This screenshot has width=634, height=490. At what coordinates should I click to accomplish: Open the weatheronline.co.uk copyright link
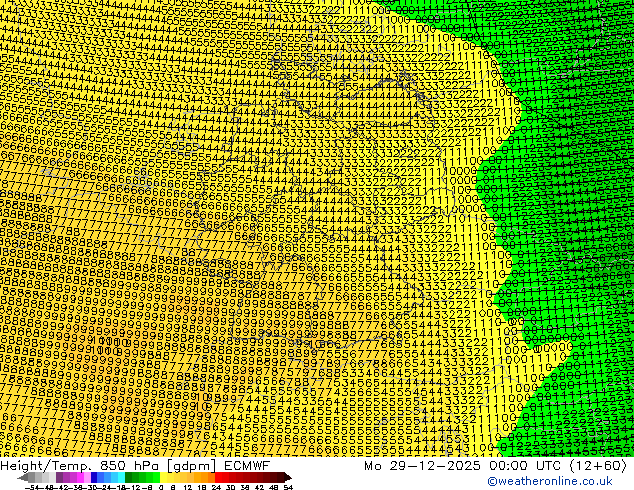pyautogui.click(x=549, y=481)
